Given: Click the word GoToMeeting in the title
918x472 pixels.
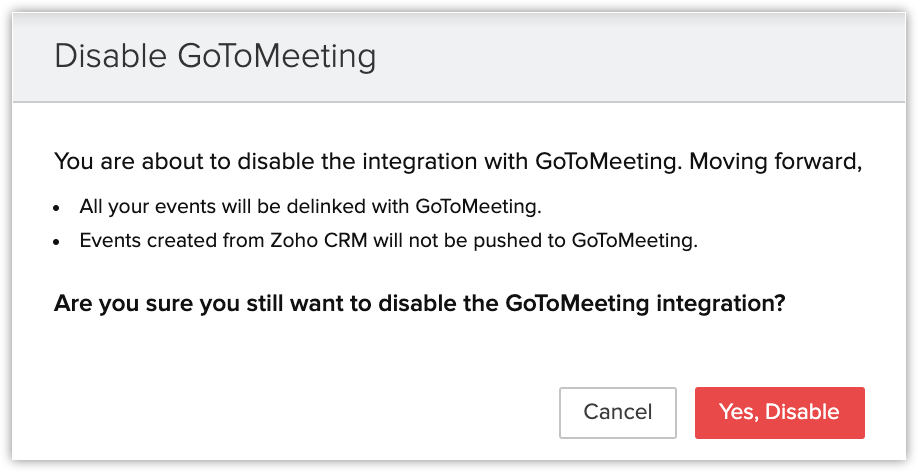Looking at the screenshot, I should 277,56.
